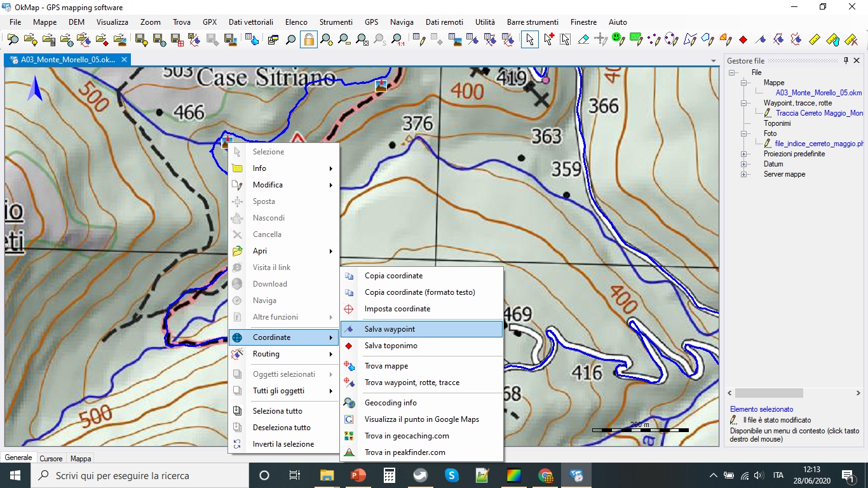Image resolution: width=868 pixels, height=488 pixels.
Task: Switch to the Mappa bottom tab
Action: (x=81, y=458)
